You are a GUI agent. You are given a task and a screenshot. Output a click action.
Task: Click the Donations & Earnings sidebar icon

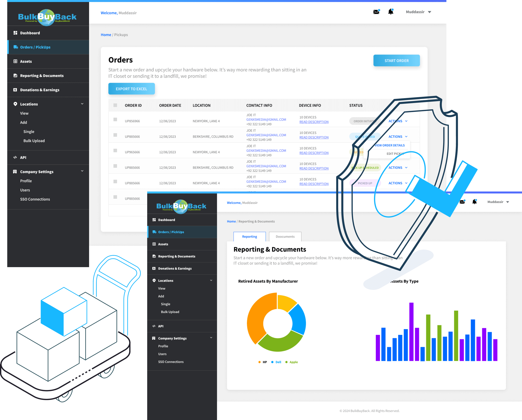click(x=14, y=90)
